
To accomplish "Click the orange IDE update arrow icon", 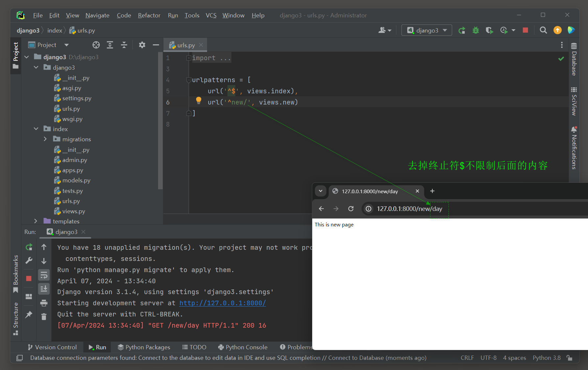I will click(x=557, y=30).
